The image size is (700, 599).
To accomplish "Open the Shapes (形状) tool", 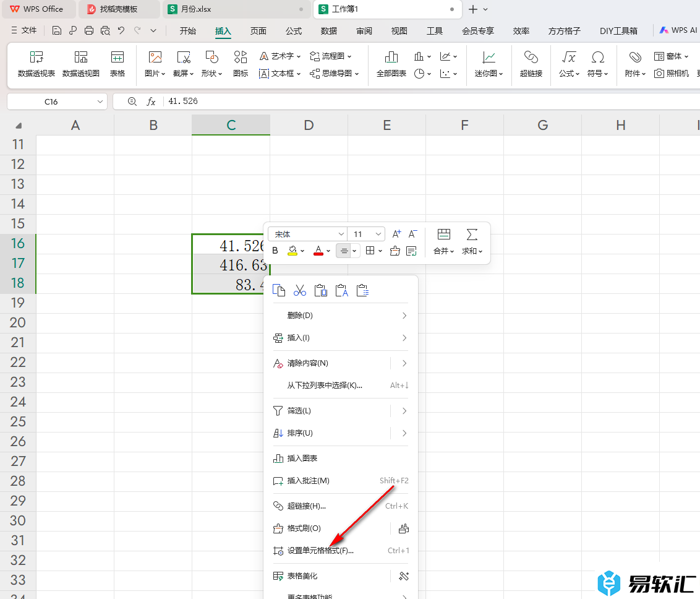I will tap(211, 64).
